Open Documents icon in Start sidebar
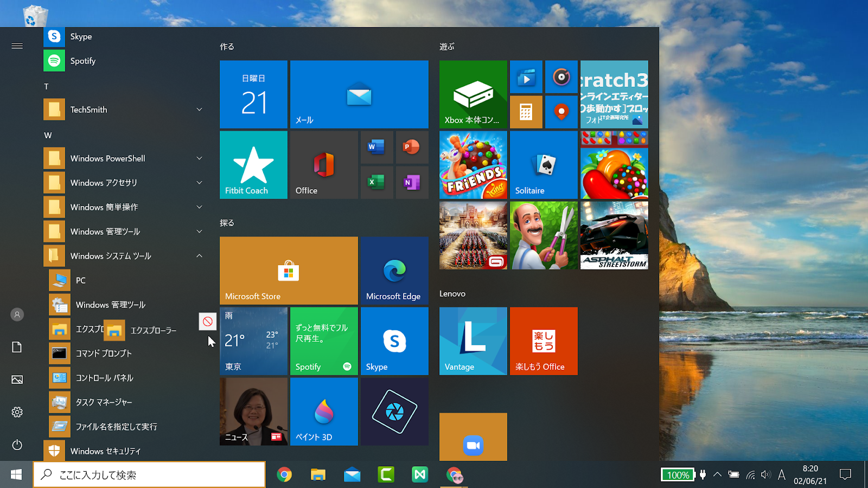 pyautogui.click(x=17, y=347)
